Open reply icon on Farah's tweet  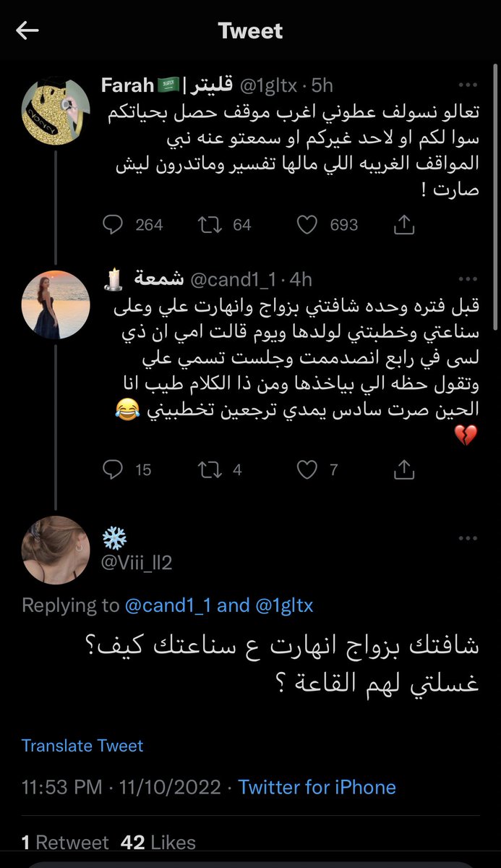click(113, 225)
